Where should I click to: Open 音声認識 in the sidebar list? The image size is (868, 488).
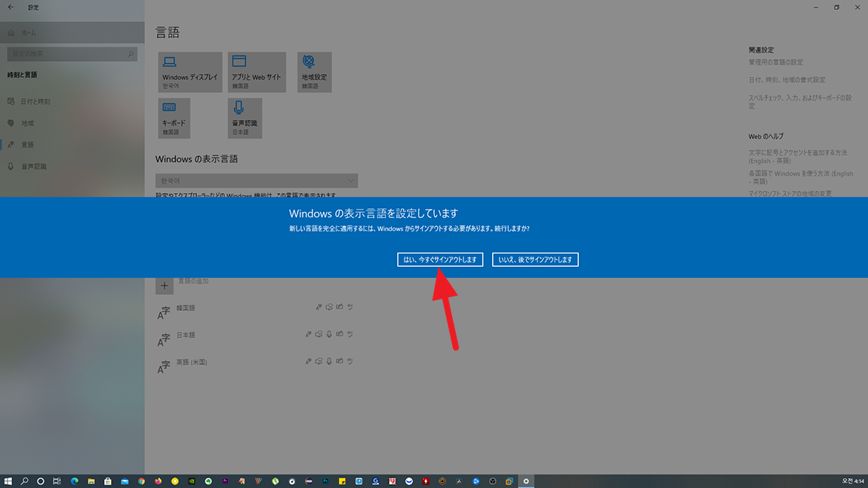click(72, 166)
